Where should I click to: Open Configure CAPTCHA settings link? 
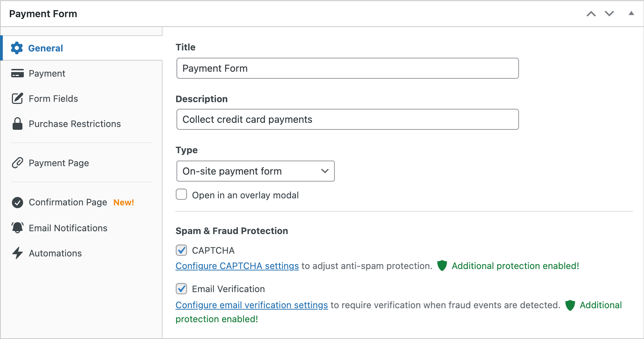[237, 266]
